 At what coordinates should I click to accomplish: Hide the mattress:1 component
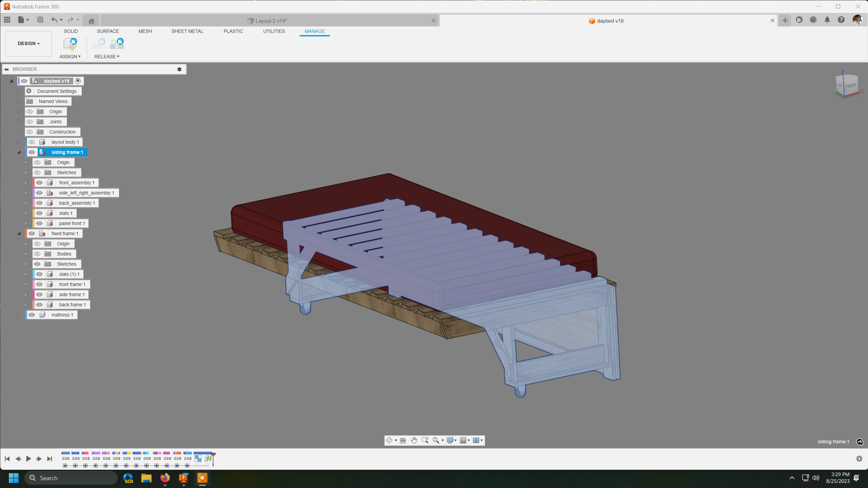coord(32,315)
